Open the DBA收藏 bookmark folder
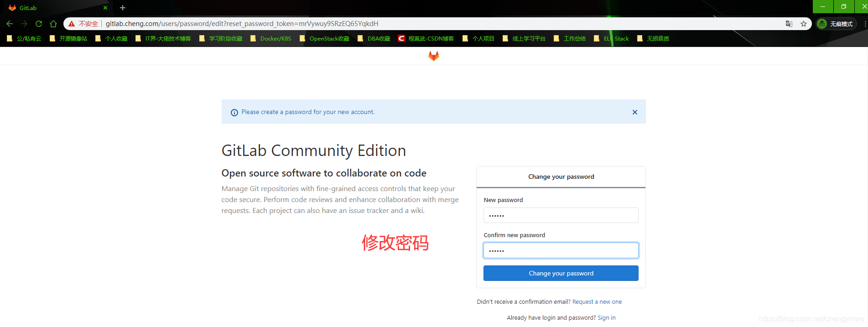 pyautogui.click(x=374, y=39)
